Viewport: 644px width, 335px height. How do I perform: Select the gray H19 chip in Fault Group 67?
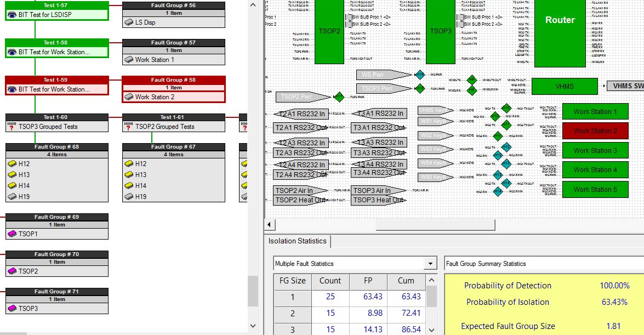[x=129, y=197]
